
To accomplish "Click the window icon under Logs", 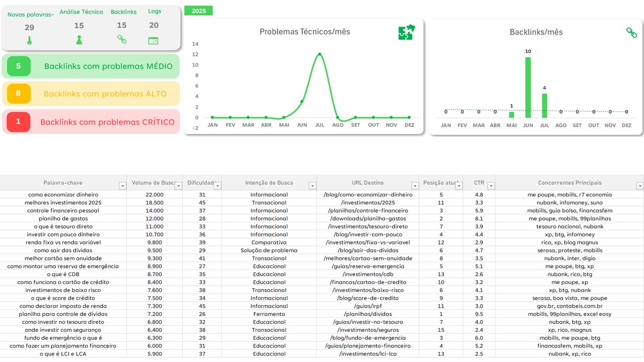I will pos(153,41).
